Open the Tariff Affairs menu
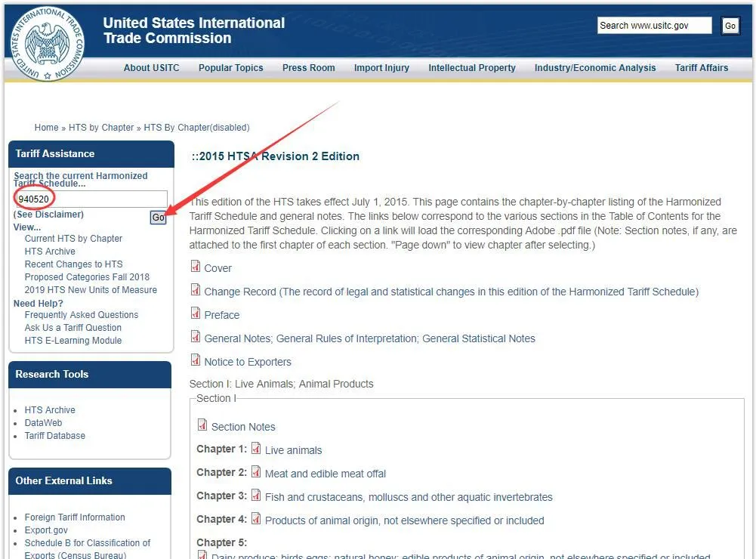Screen dimensions: 756x559 702,68
